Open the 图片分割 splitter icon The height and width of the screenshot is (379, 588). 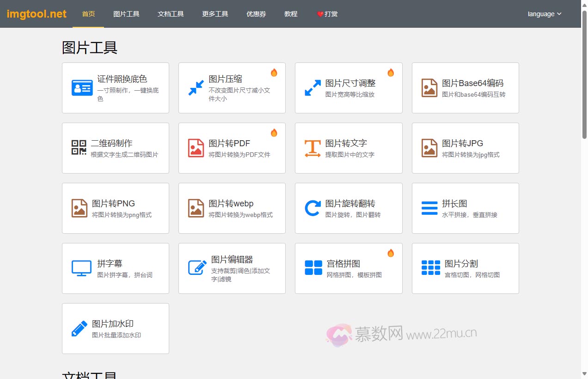(x=430, y=268)
